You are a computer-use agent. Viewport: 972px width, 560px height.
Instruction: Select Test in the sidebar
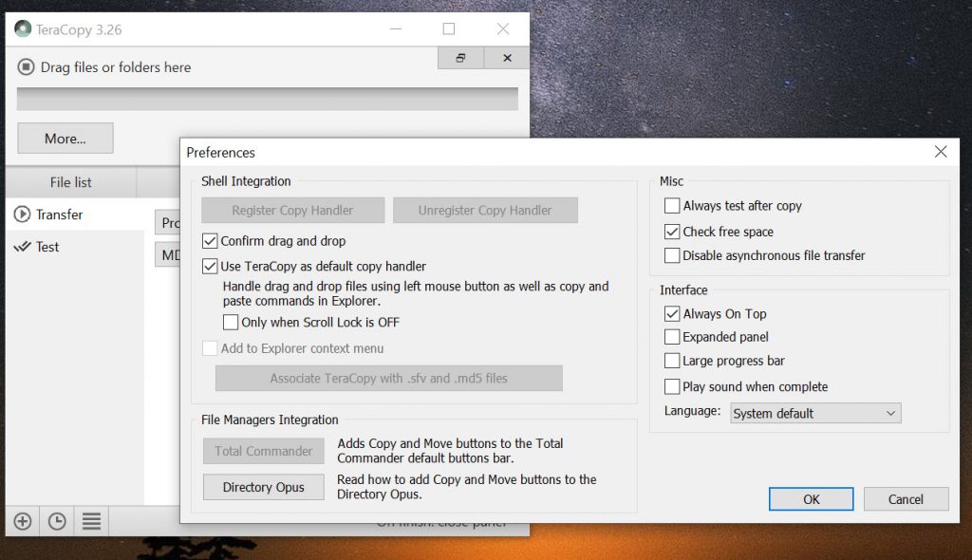(x=75, y=247)
